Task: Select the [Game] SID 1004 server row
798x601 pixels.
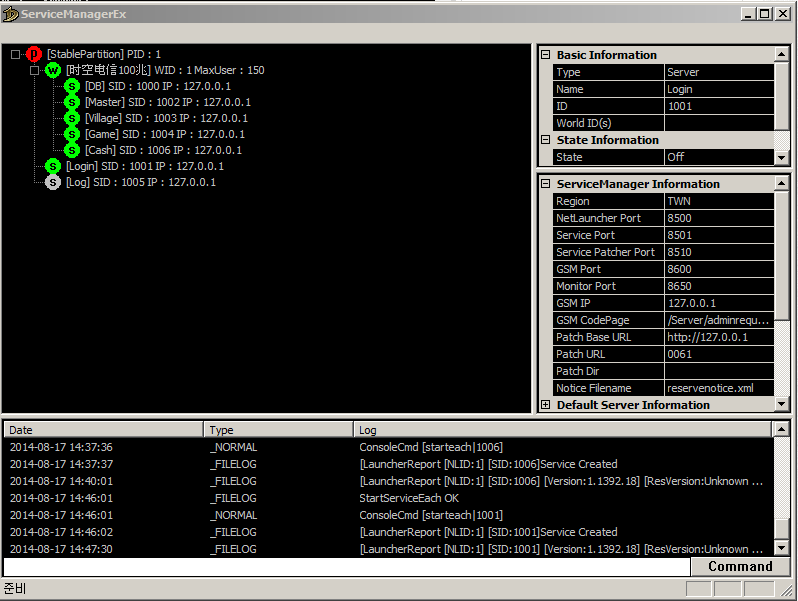Action: [165, 134]
